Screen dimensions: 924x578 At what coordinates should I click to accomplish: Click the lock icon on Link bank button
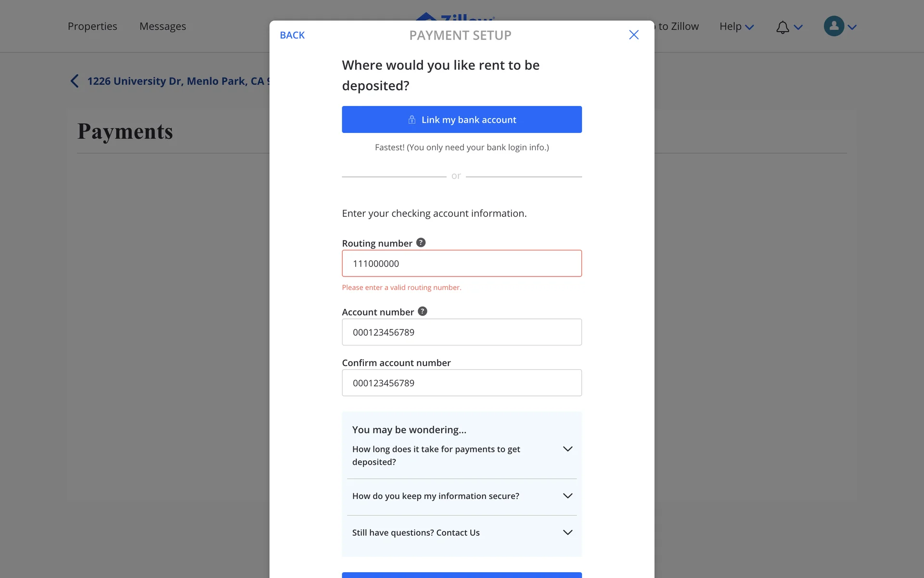coord(412,119)
